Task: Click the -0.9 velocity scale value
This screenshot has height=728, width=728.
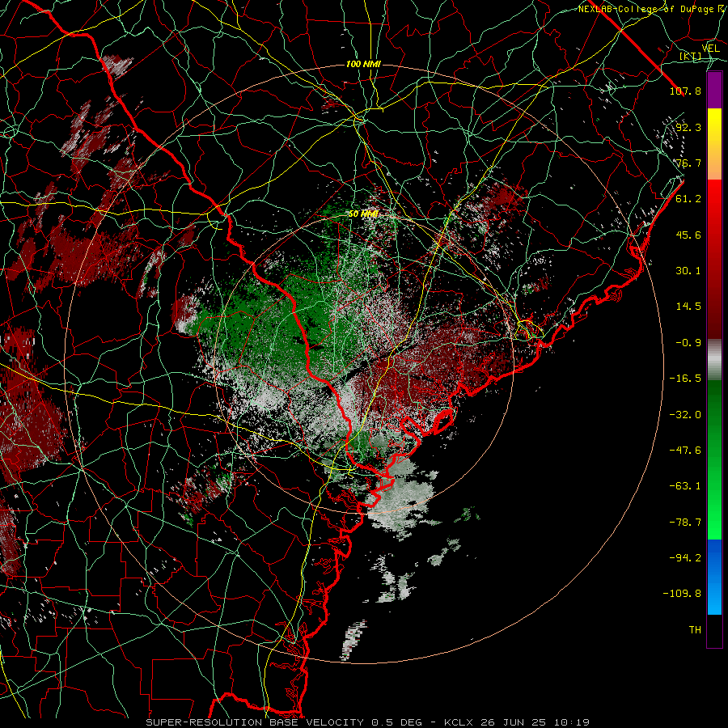Action: (688, 343)
